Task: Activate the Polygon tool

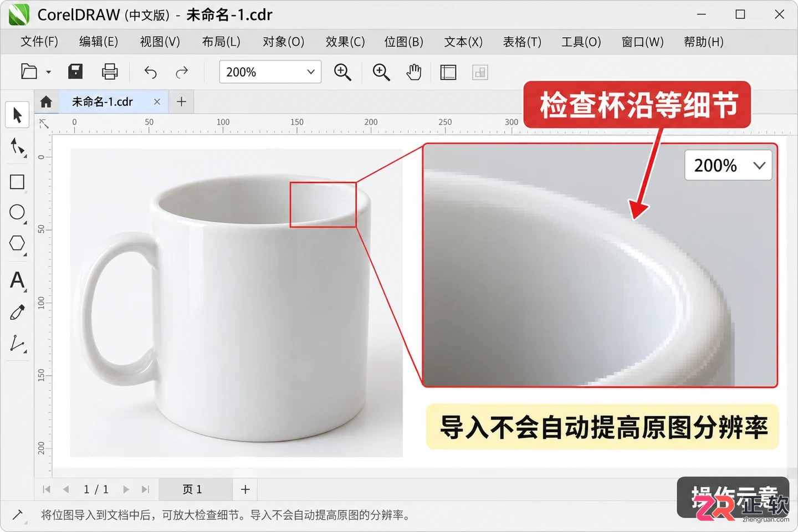Action: pos(17,243)
